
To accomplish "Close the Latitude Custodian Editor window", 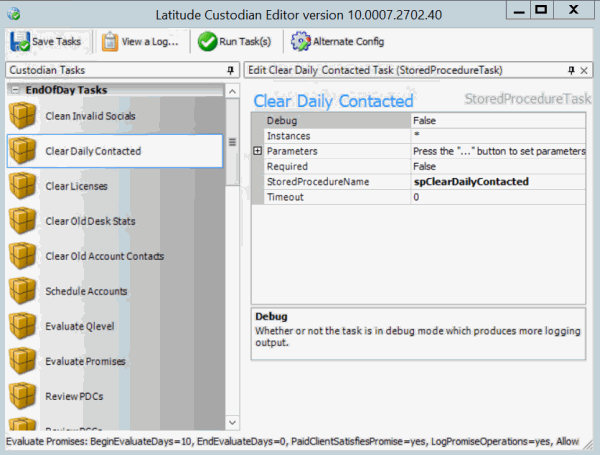I will click(x=573, y=10).
